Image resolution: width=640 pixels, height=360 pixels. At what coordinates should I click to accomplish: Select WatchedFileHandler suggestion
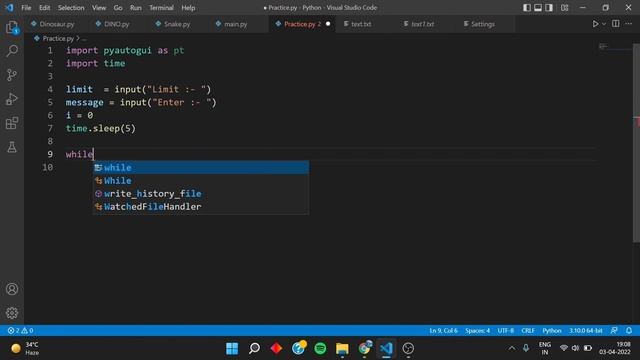[201, 207]
